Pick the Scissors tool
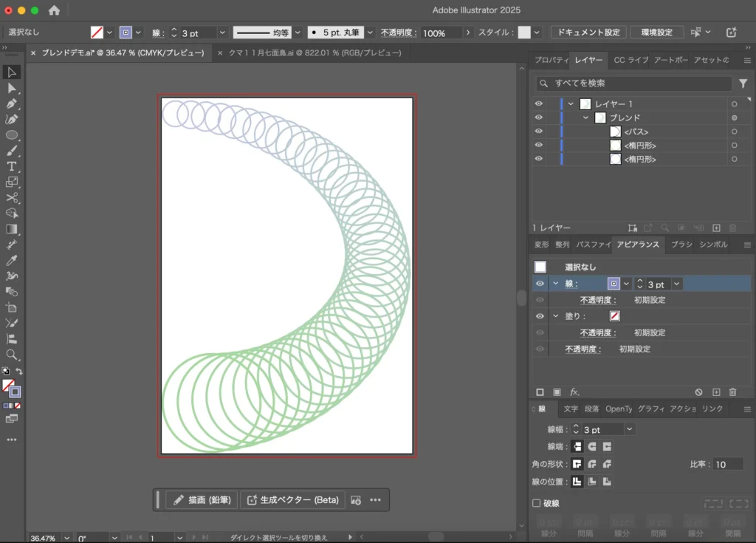756x543 pixels. (12, 198)
